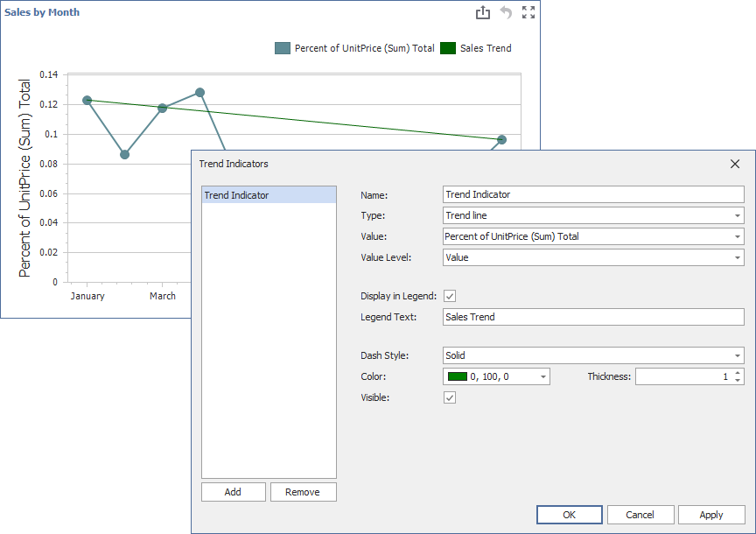Remove the selected trend indicator
The image size is (756, 534).
pyautogui.click(x=303, y=492)
